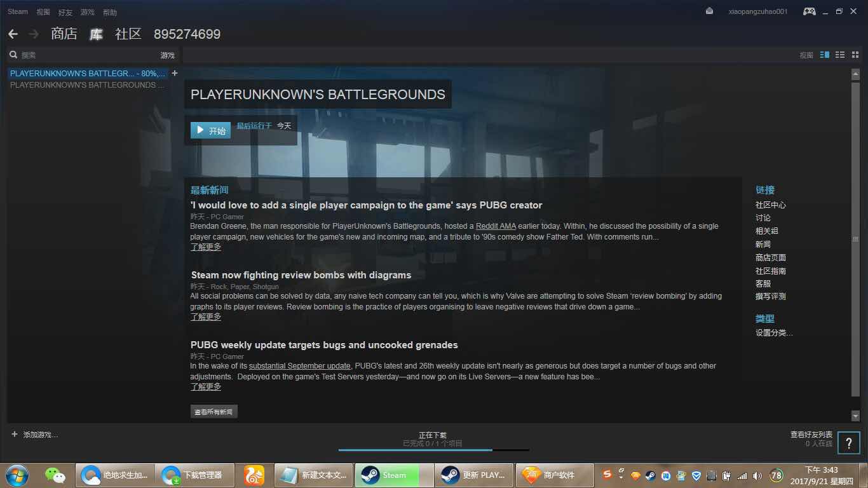Open the substantial September update link

300,366
